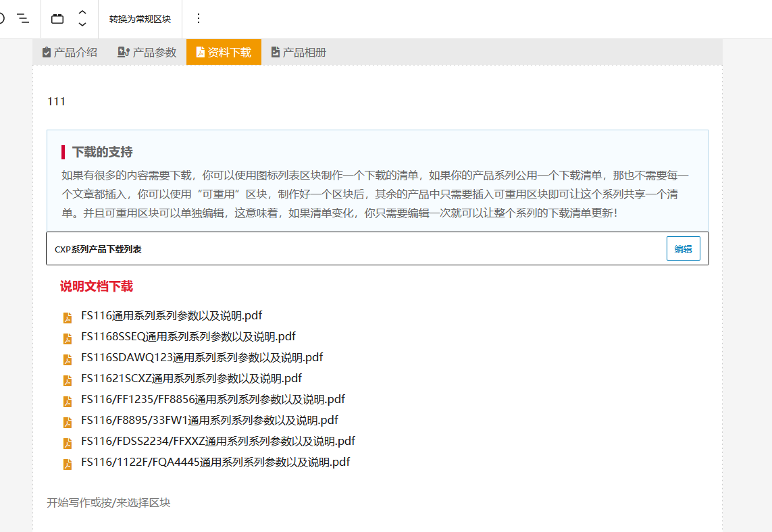Click the 编辑 button for CXP系列产品下载列表
The height and width of the screenshot is (532, 772).
[683, 248]
